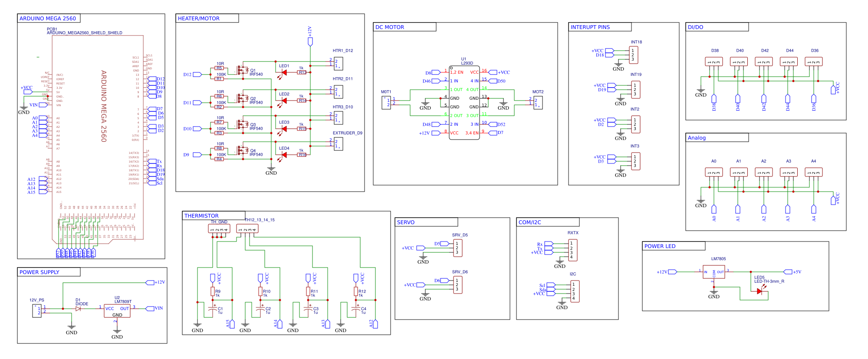Click the R16 1k resistor
This screenshot has height=359, width=868.
(302, 155)
